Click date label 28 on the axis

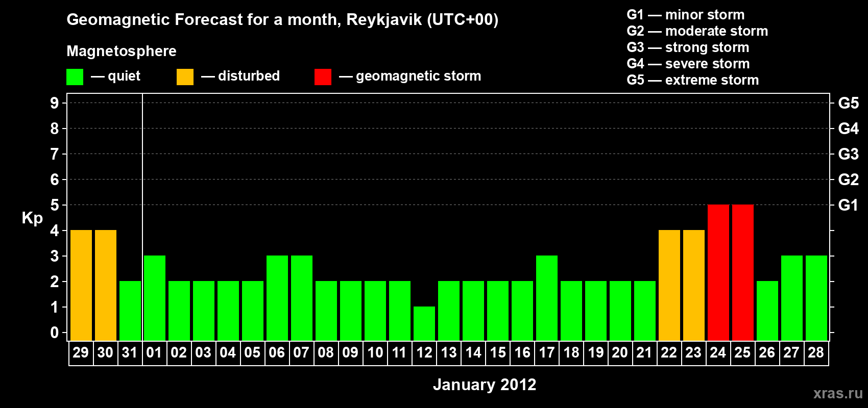(816, 352)
